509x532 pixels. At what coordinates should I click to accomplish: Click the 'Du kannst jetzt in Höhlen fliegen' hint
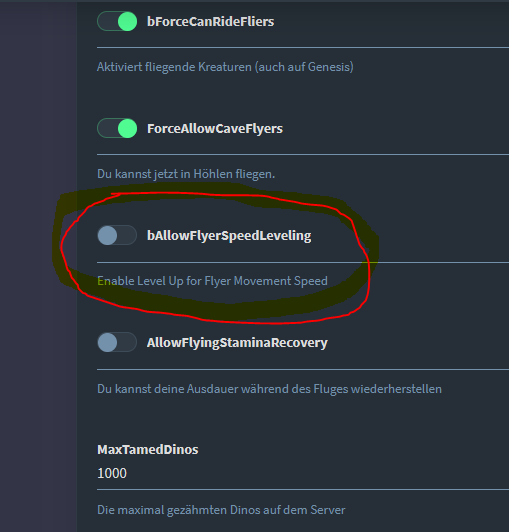coord(186,174)
